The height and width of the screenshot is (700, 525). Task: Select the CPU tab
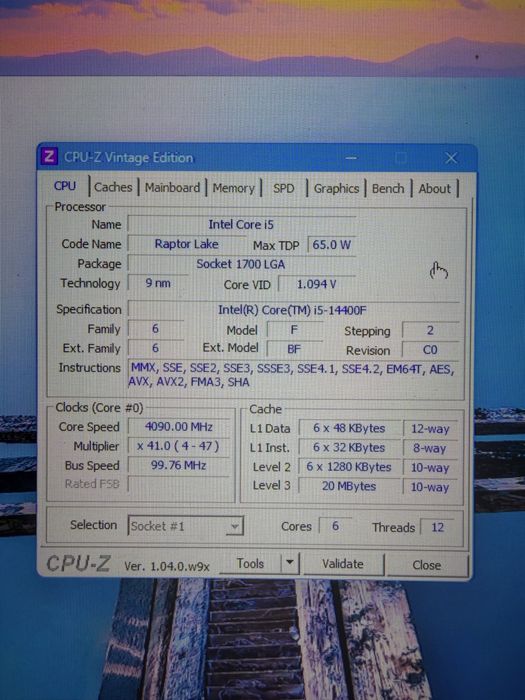click(65, 186)
